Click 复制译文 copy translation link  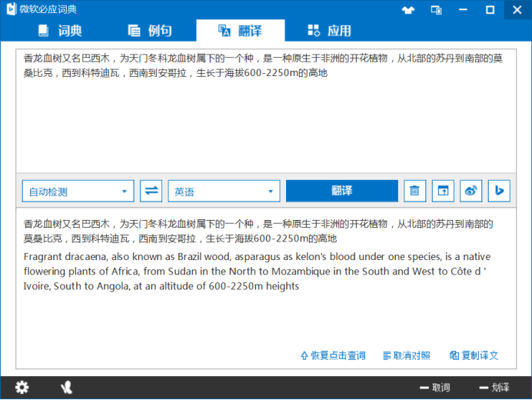pyautogui.click(x=474, y=355)
